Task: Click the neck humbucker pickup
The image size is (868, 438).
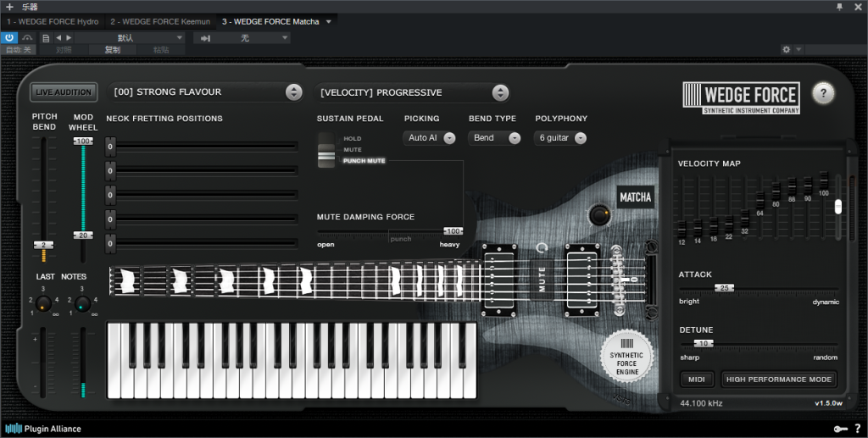Action: [500, 280]
